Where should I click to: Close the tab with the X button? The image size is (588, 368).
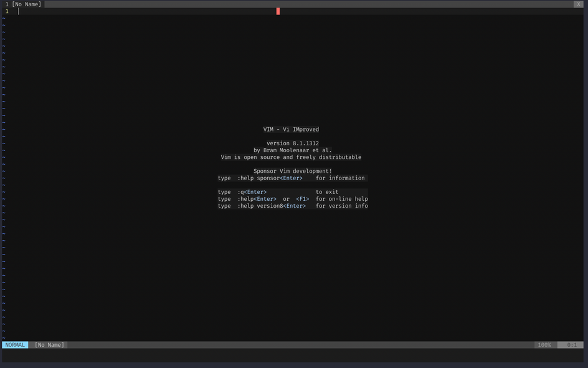point(578,4)
